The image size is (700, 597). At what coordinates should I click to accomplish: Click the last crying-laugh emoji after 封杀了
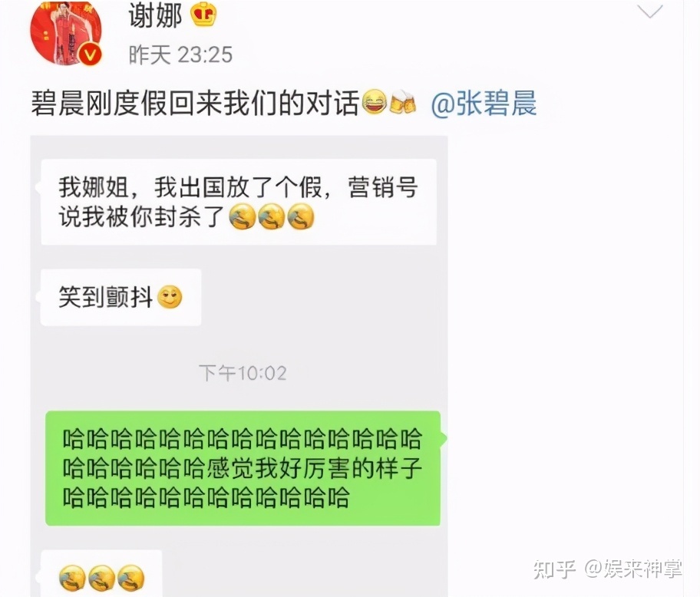[301, 217]
